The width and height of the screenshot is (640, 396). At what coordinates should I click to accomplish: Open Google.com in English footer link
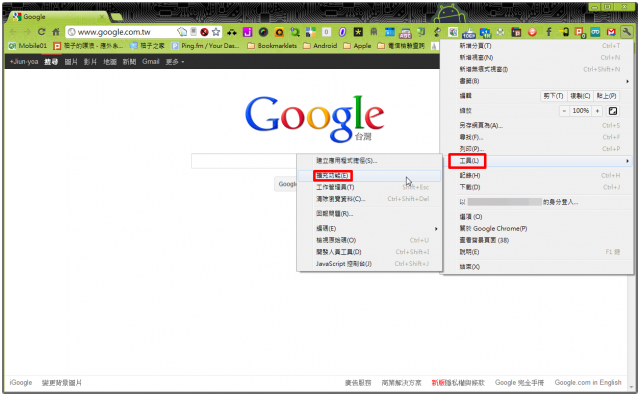(588, 383)
